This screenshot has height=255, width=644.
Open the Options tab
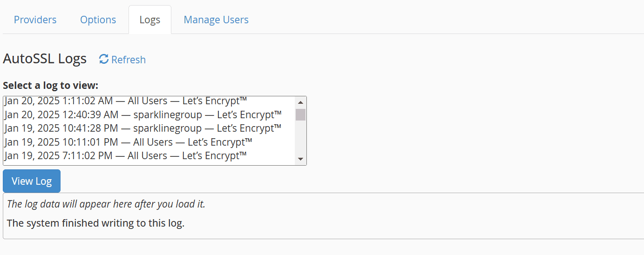pos(98,20)
